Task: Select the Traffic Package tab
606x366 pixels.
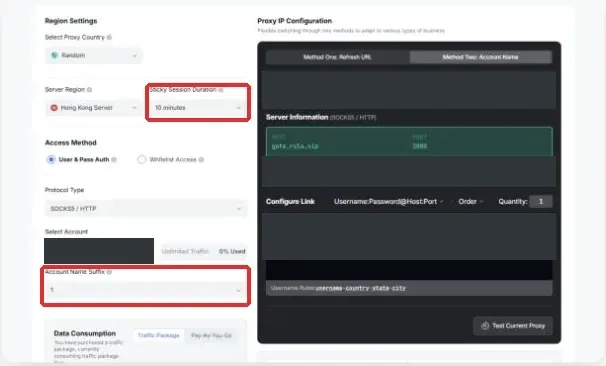Action: (x=158, y=335)
